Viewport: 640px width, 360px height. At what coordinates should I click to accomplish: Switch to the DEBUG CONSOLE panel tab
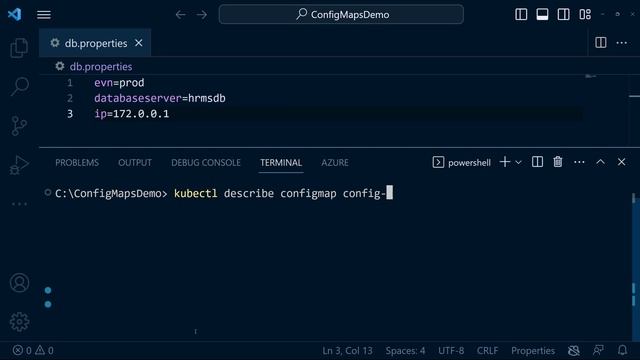pyautogui.click(x=206, y=162)
